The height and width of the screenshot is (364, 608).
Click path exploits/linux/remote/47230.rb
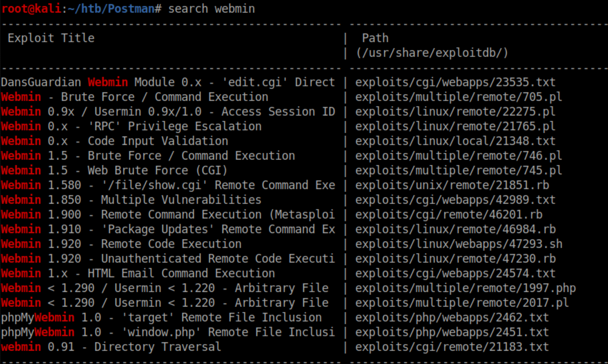click(x=455, y=259)
